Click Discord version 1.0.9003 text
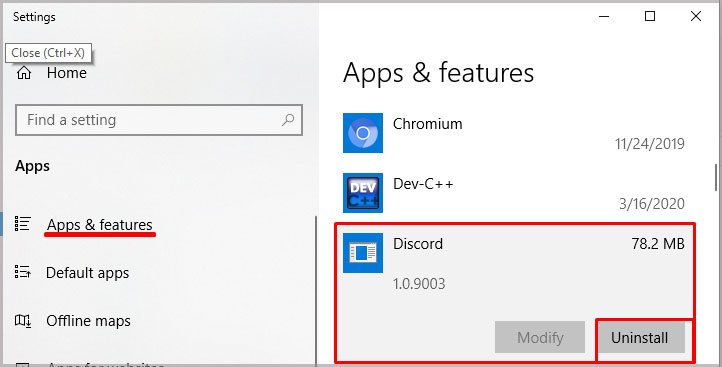 pyautogui.click(x=419, y=284)
